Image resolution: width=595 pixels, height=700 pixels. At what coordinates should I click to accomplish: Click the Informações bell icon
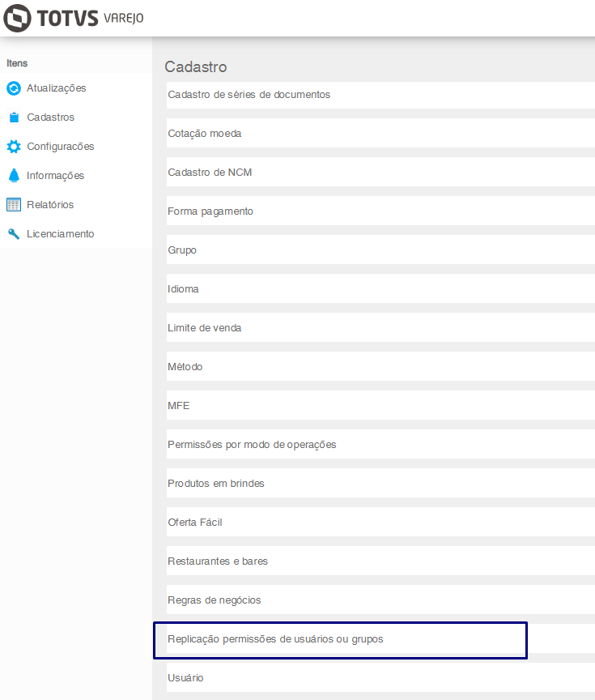(x=13, y=176)
